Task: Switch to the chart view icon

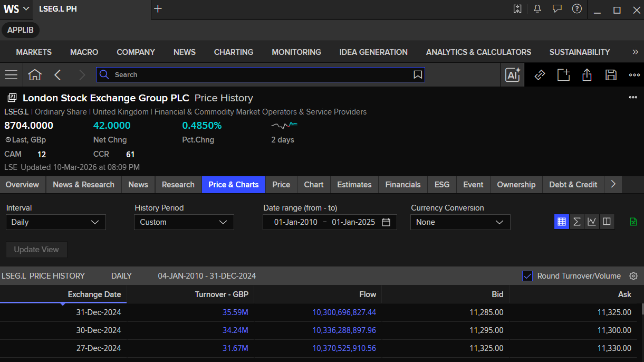Action: (x=592, y=222)
